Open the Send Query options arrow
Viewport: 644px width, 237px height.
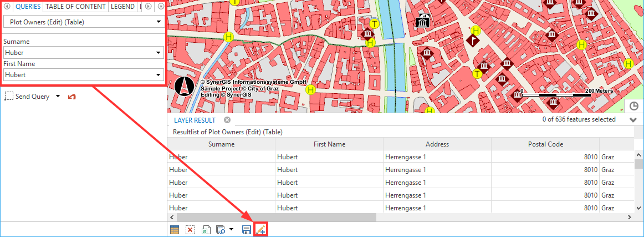pyautogui.click(x=58, y=97)
